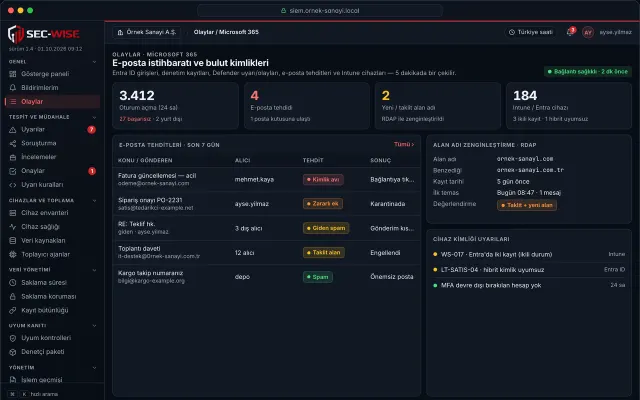Open the Türkiye saati timezone selector
This screenshot has height=400, width=640.
click(x=530, y=32)
